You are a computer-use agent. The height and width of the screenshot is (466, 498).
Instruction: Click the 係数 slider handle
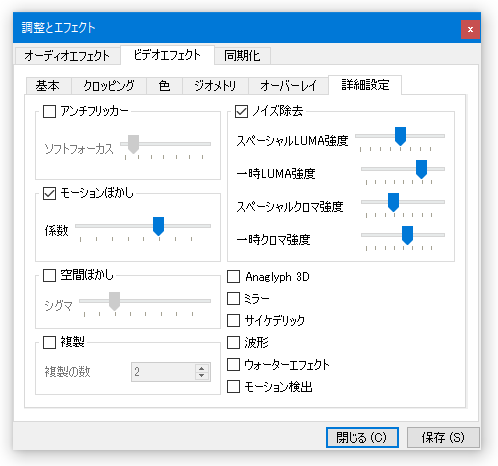[158, 226]
